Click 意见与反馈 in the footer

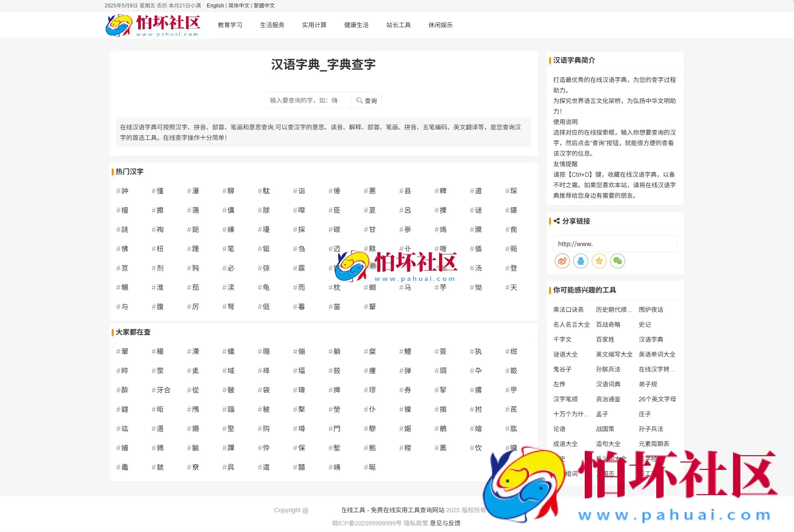click(x=445, y=523)
